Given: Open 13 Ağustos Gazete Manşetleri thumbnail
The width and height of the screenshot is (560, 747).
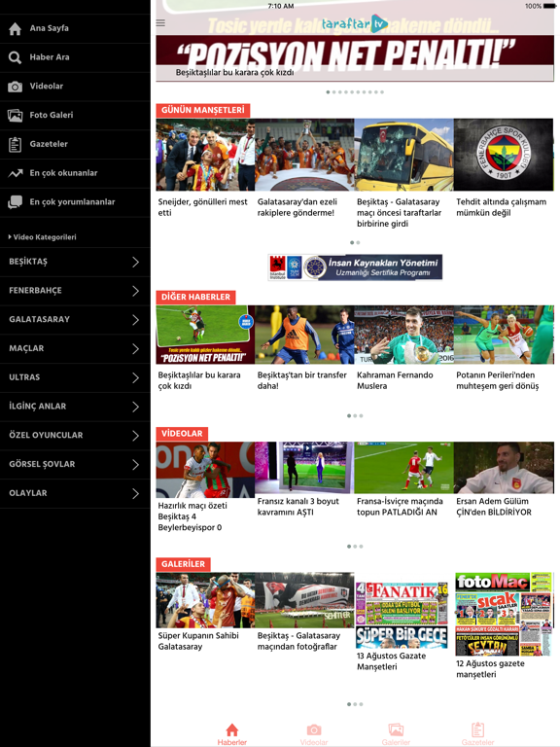Looking at the screenshot, I should point(402,615).
